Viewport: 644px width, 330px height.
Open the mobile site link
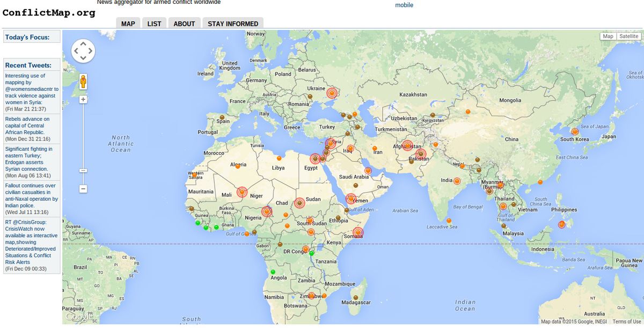(x=405, y=4)
